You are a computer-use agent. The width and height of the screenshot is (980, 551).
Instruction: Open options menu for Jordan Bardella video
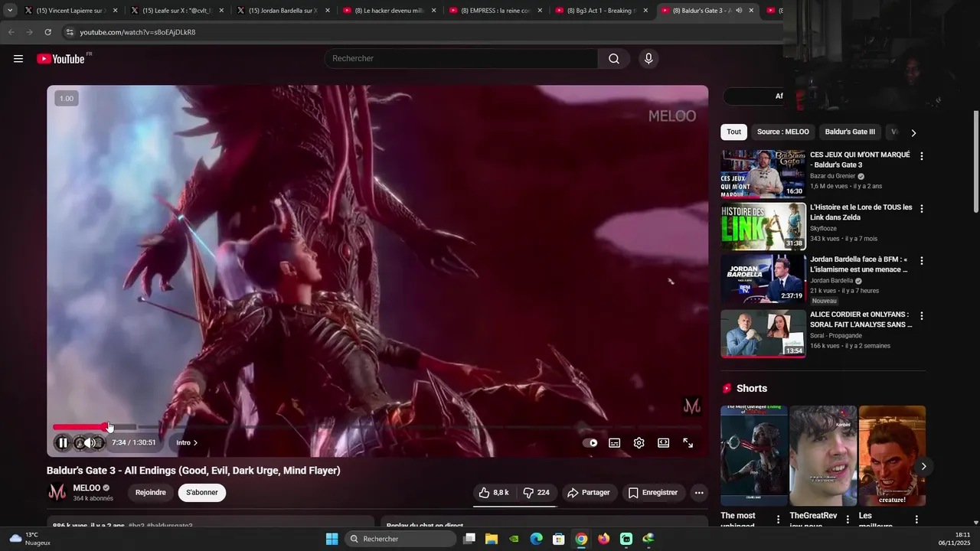click(x=922, y=261)
